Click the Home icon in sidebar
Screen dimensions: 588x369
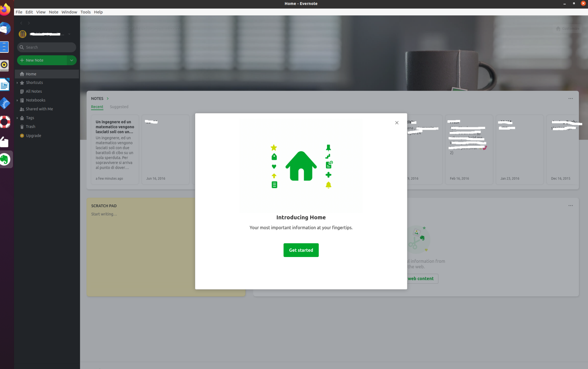[x=22, y=74]
